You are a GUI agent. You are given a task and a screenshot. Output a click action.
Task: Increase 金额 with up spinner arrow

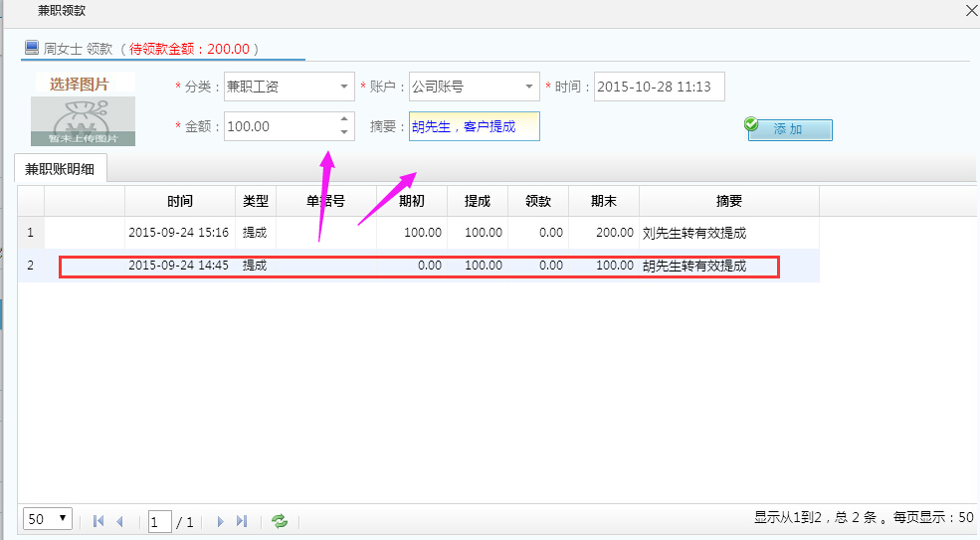point(344,119)
